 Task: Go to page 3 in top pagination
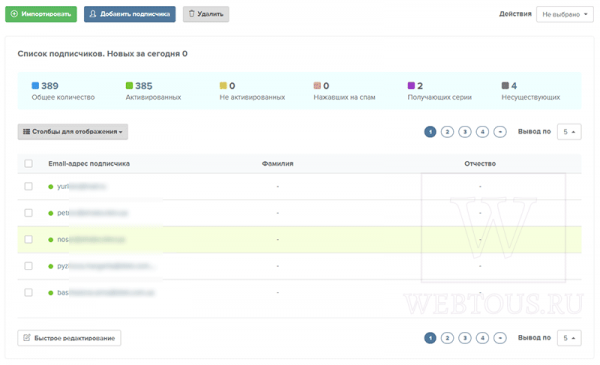465,132
